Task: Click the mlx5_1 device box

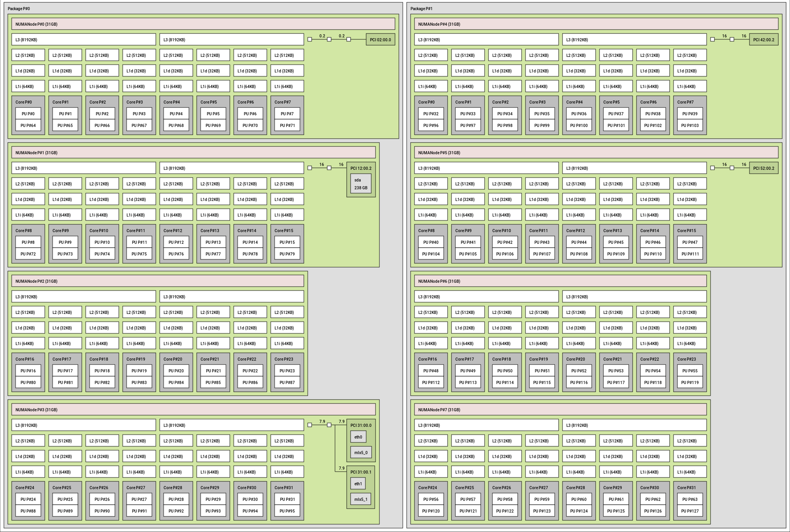Action: tap(360, 499)
